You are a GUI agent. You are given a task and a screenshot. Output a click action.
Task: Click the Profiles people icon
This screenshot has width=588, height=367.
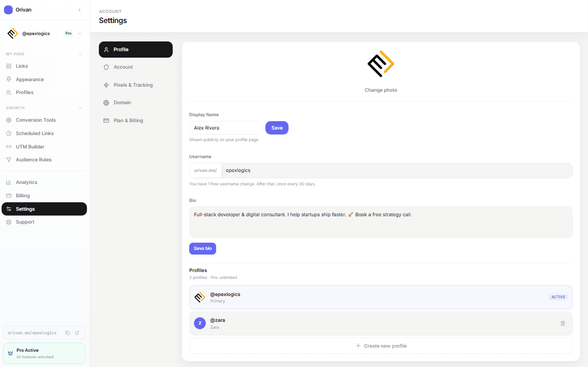pos(9,93)
